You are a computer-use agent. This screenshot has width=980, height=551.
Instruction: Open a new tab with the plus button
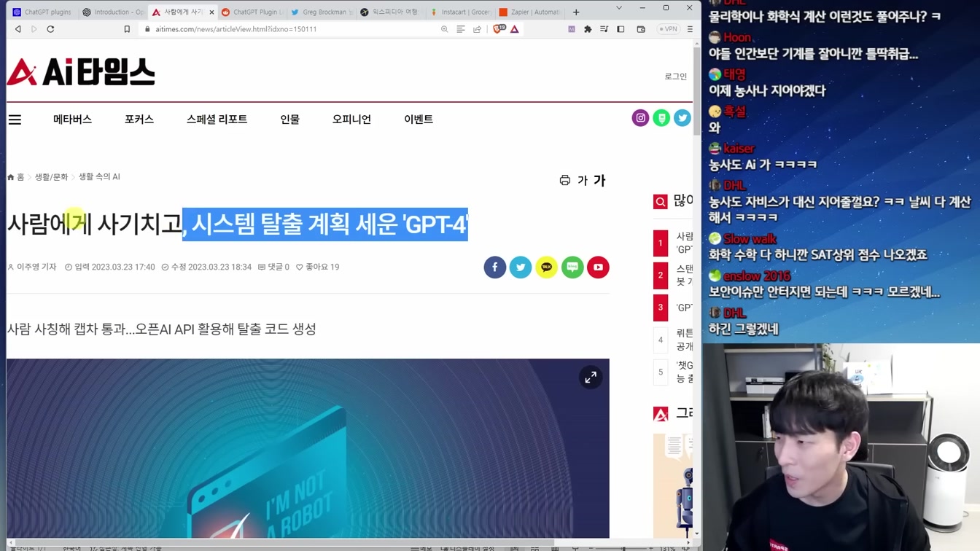click(x=576, y=12)
